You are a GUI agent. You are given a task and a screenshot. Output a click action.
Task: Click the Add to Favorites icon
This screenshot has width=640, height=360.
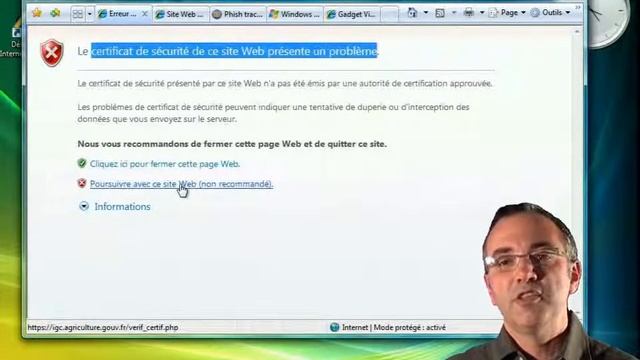[55, 13]
